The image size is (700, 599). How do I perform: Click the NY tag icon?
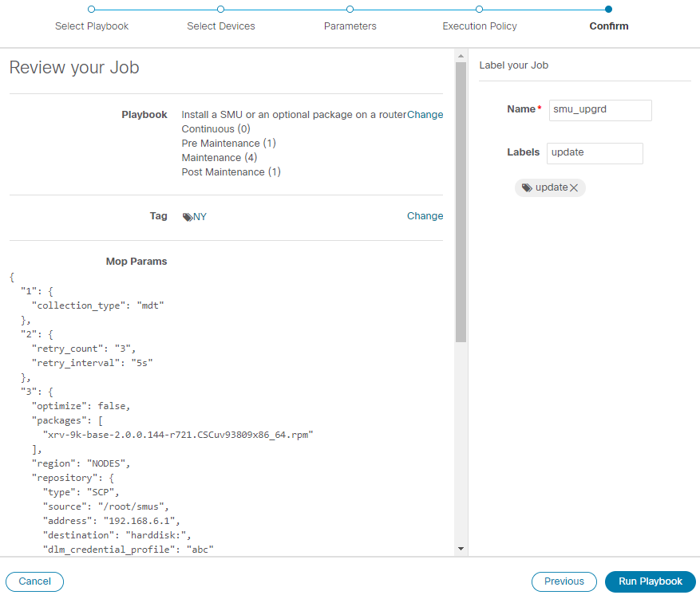(x=188, y=217)
